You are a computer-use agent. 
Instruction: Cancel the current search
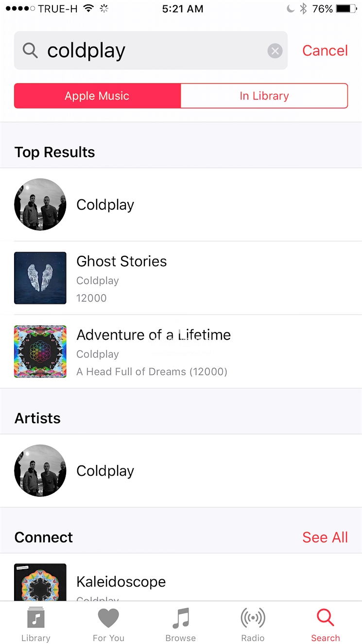(x=325, y=51)
